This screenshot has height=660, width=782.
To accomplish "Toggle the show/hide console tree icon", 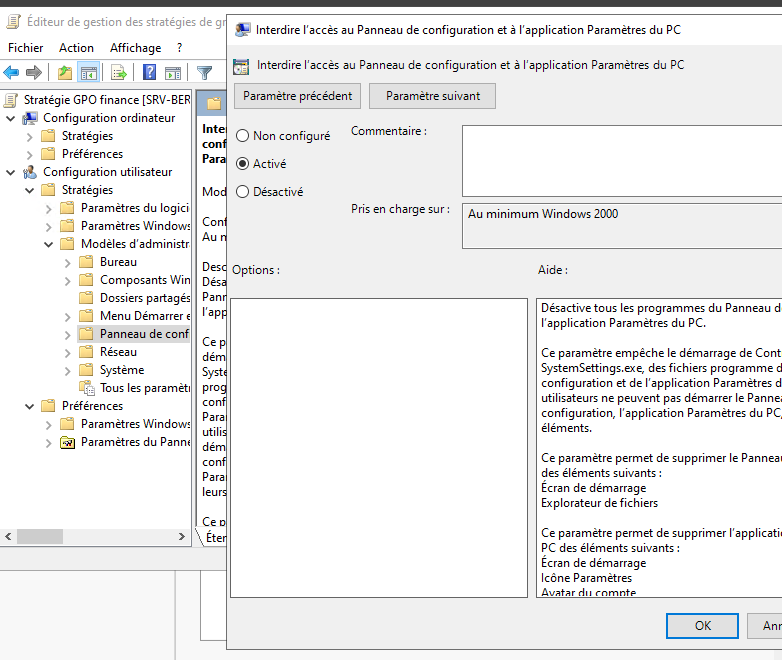I will click(89, 72).
